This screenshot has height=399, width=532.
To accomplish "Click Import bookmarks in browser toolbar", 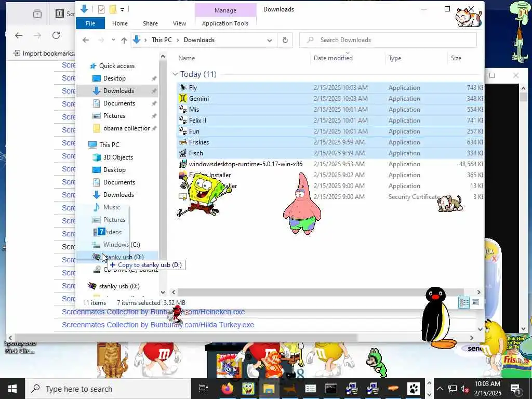I will coord(44,54).
